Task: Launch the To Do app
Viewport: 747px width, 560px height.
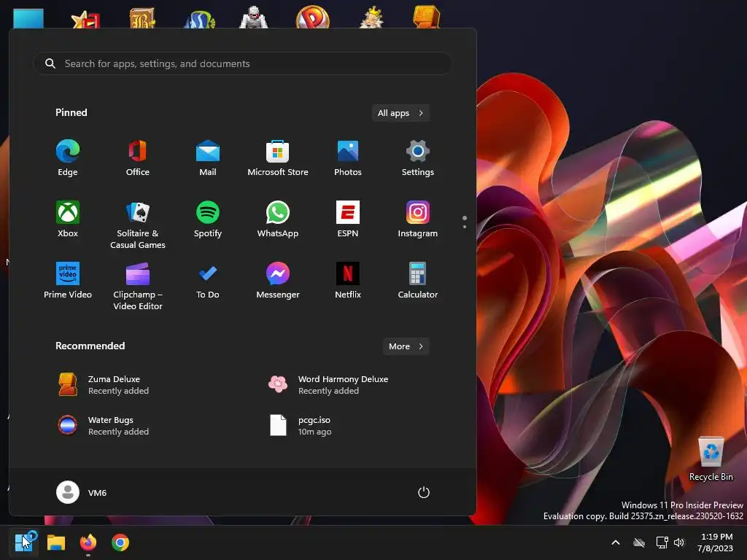Action: [x=208, y=281]
